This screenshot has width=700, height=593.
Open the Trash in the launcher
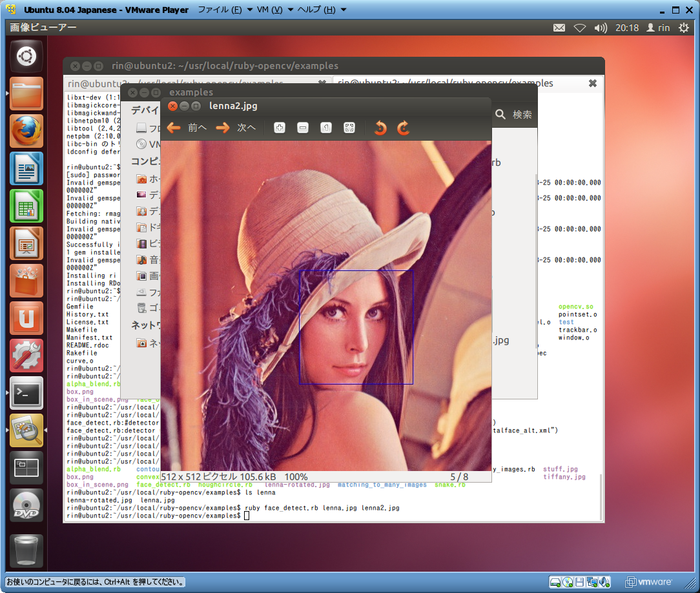click(26, 552)
